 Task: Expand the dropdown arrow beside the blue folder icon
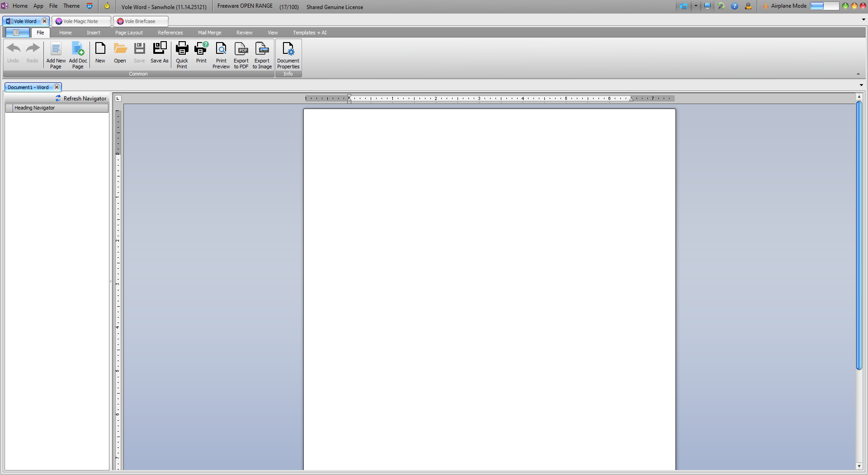(696, 6)
